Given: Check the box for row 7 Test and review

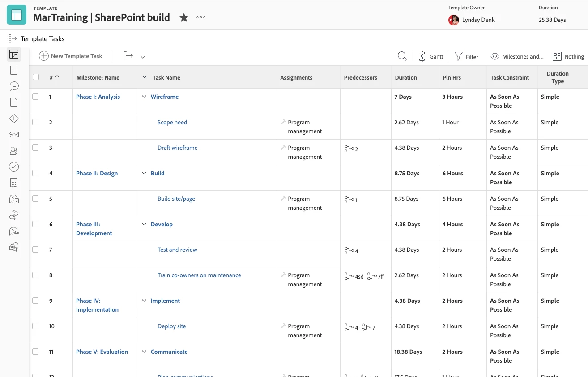Looking at the screenshot, I should click(x=36, y=250).
